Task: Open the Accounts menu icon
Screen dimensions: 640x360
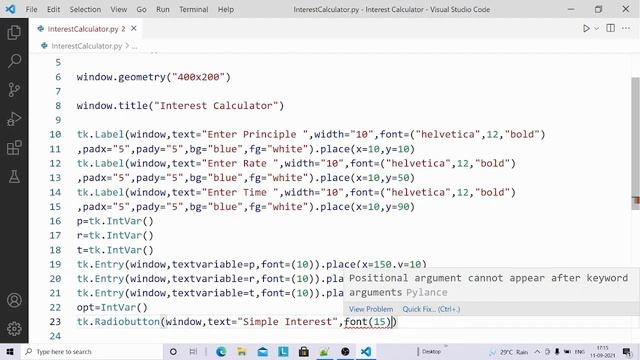Action: (x=14, y=300)
